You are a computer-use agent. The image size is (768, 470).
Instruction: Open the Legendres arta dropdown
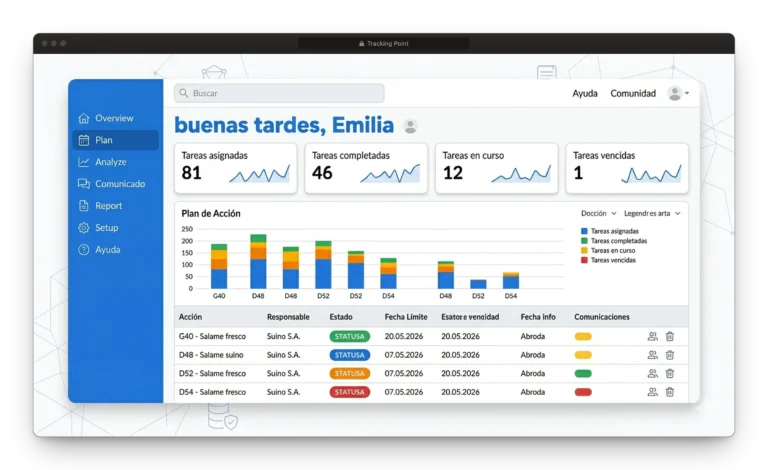pos(652,213)
